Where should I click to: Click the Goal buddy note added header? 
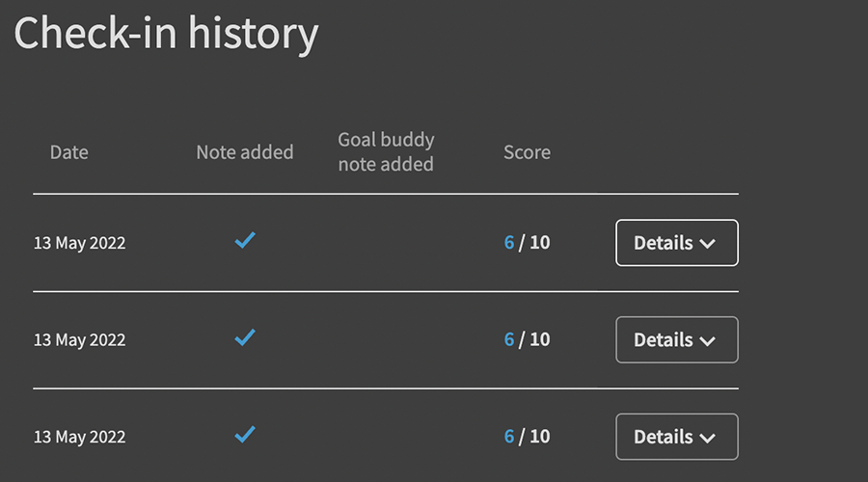pyautogui.click(x=386, y=152)
